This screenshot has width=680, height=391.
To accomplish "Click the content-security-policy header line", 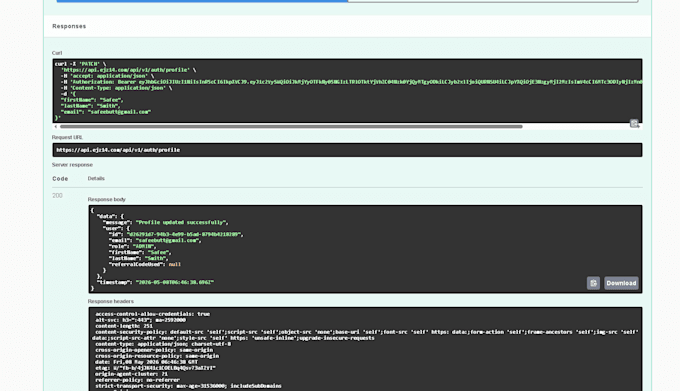I will pyautogui.click(x=365, y=335).
